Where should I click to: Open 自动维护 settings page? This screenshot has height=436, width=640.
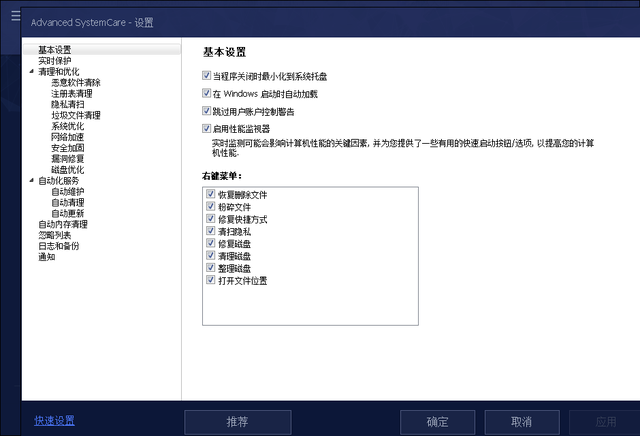pyautogui.click(x=67, y=191)
